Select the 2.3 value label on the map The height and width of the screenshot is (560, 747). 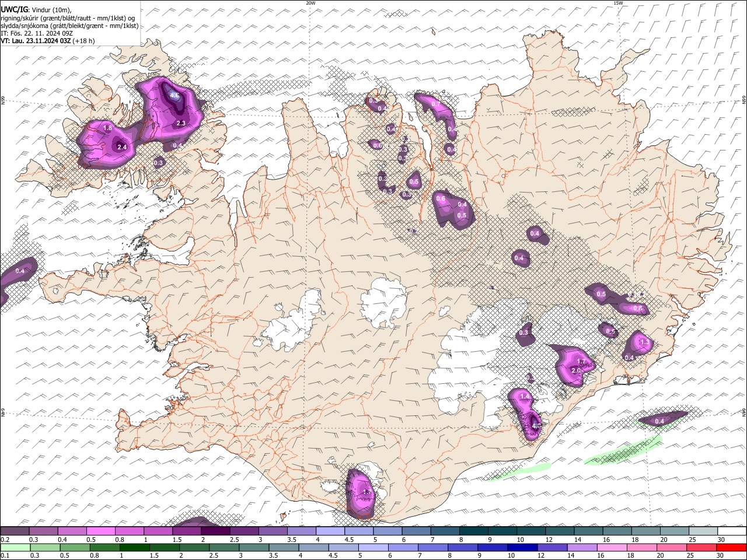coord(181,123)
